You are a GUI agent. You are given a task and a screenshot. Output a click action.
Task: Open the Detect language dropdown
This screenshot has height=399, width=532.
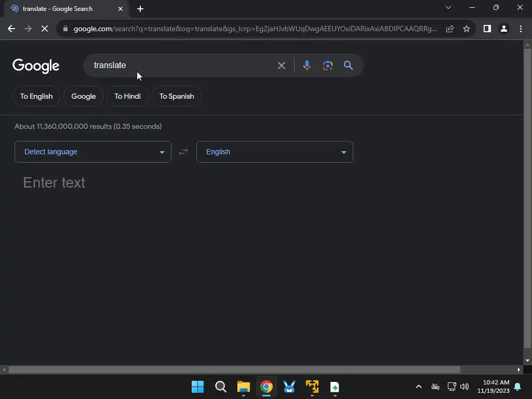click(x=93, y=152)
